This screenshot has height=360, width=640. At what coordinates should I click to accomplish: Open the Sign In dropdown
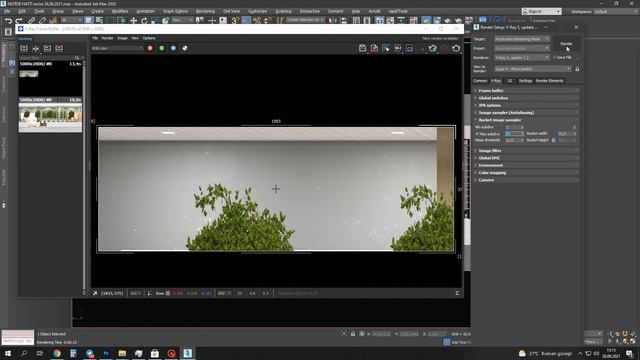coord(542,11)
